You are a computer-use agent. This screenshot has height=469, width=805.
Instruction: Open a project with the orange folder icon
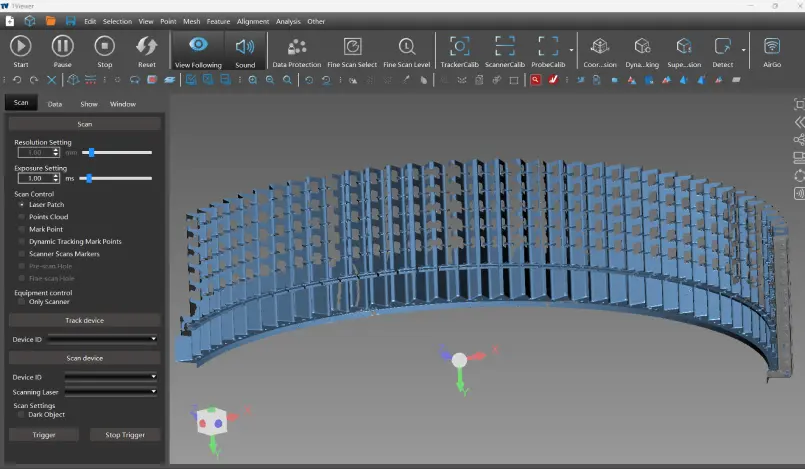point(50,21)
